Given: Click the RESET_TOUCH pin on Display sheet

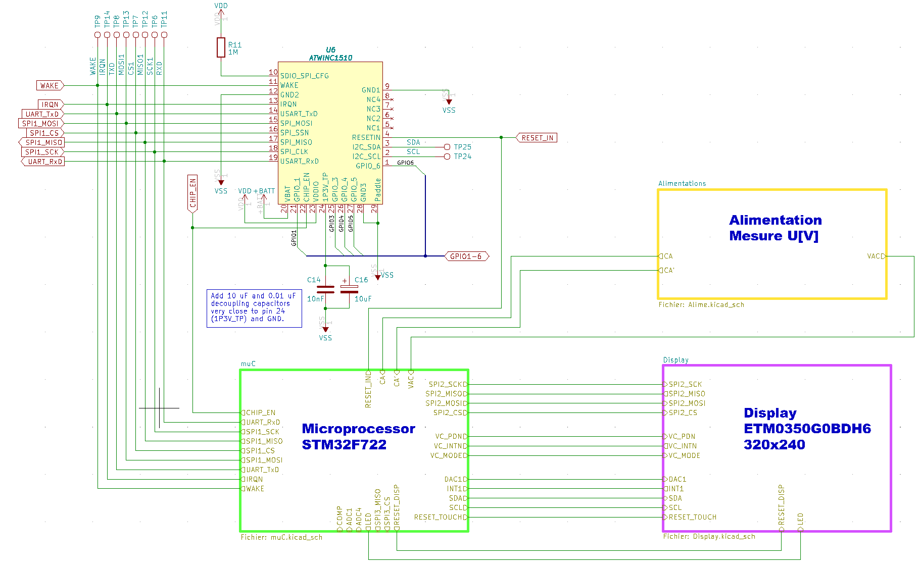Looking at the screenshot, I should click(x=690, y=517).
